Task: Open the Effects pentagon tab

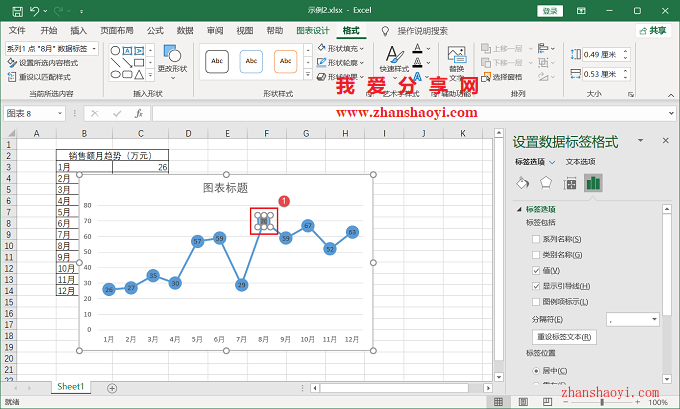Action: 546,183
